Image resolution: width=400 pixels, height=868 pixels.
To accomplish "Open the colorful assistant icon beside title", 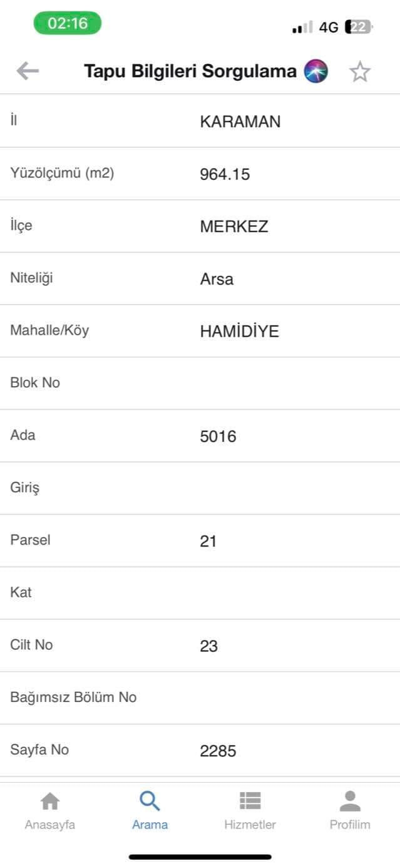I will [315, 71].
